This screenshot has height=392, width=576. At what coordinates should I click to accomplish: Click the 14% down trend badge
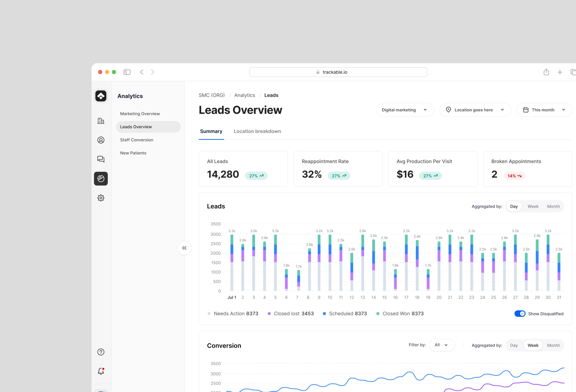[x=514, y=176]
